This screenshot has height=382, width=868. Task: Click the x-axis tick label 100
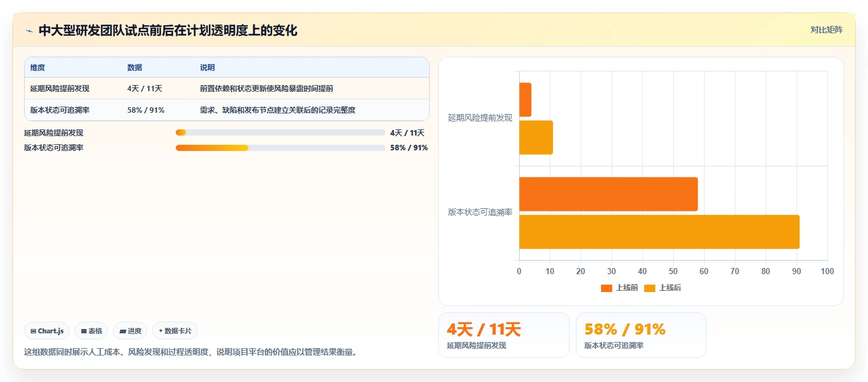[827, 271]
